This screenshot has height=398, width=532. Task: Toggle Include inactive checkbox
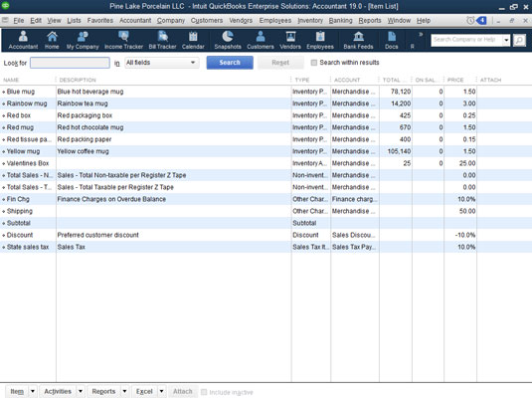tap(204, 392)
